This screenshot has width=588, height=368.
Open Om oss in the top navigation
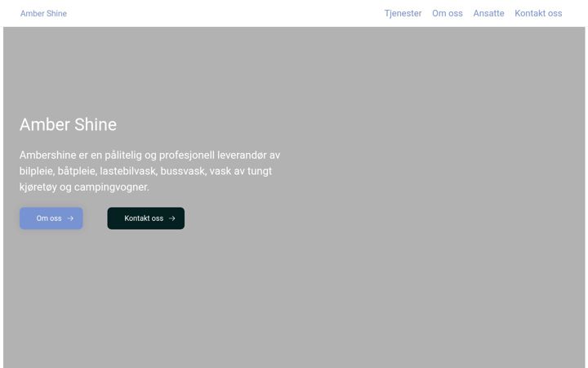(x=447, y=14)
